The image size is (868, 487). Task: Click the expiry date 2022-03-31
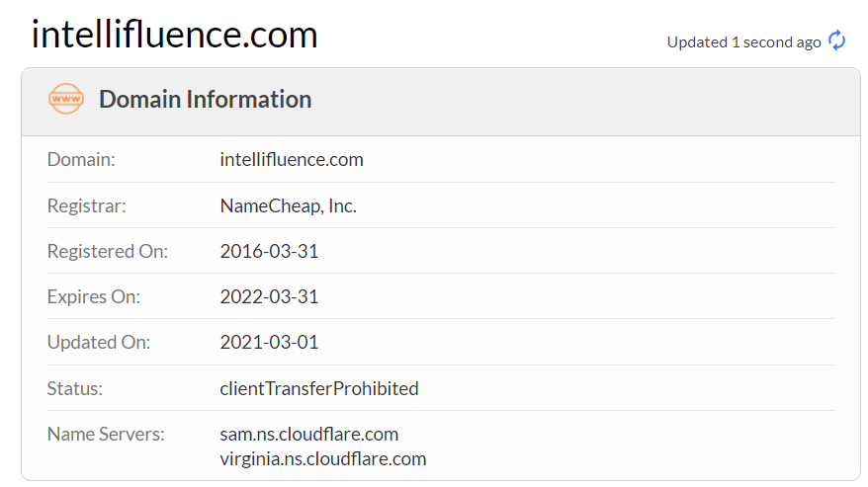(269, 296)
